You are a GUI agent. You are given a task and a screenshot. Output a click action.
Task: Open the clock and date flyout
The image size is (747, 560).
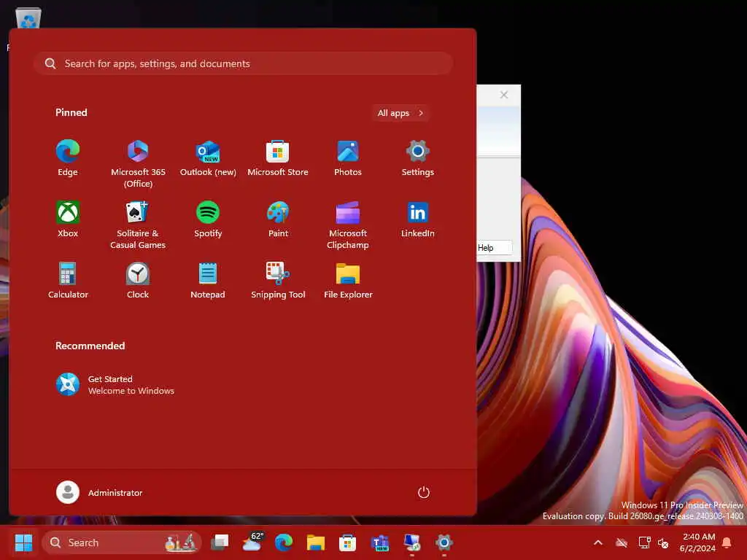coord(698,542)
